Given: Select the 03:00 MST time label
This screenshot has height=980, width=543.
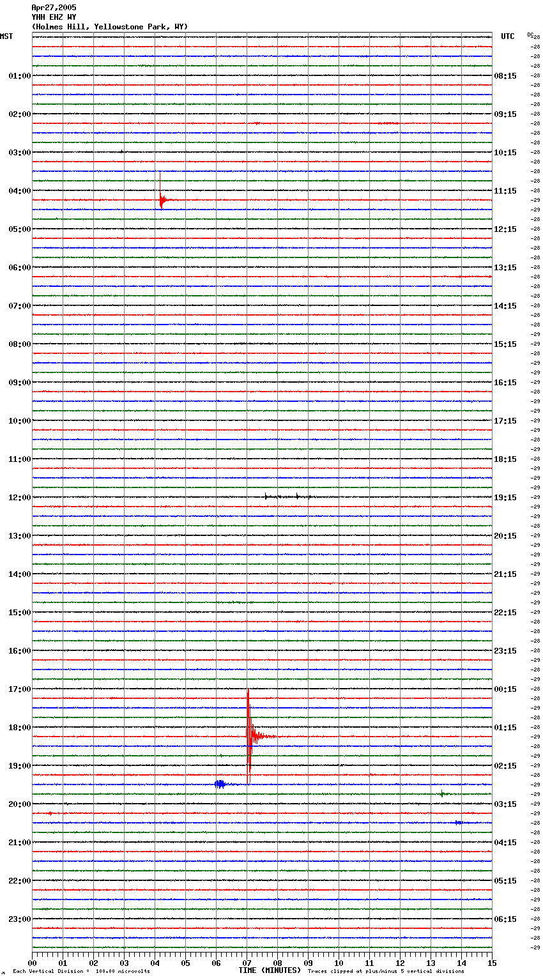Looking at the screenshot, I should (x=19, y=153).
